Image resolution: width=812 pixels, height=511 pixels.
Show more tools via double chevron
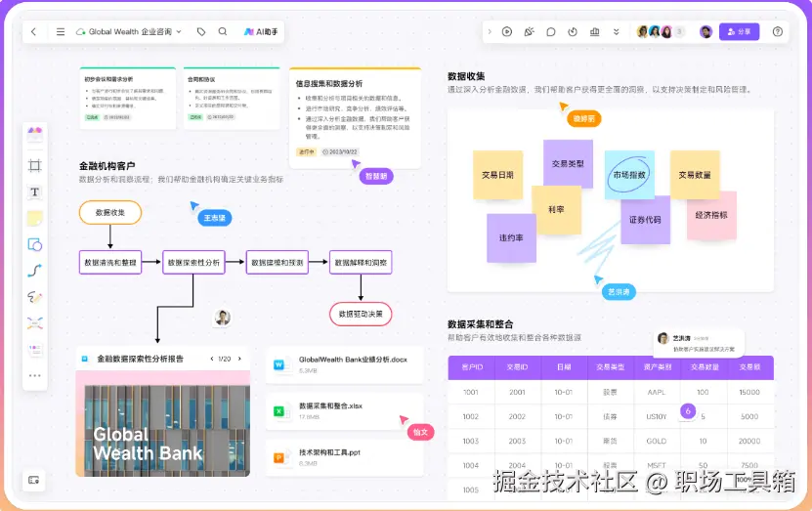(617, 31)
